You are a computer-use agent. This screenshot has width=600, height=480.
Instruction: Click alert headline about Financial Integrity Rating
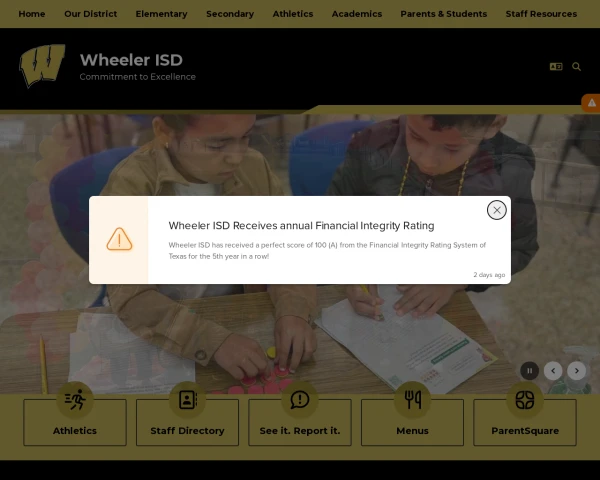click(301, 226)
